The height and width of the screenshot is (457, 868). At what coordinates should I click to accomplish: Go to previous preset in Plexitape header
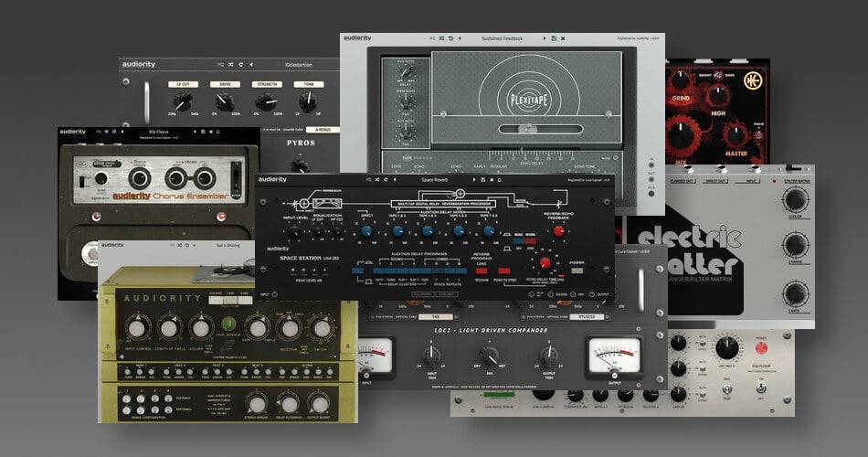pos(460,38)
